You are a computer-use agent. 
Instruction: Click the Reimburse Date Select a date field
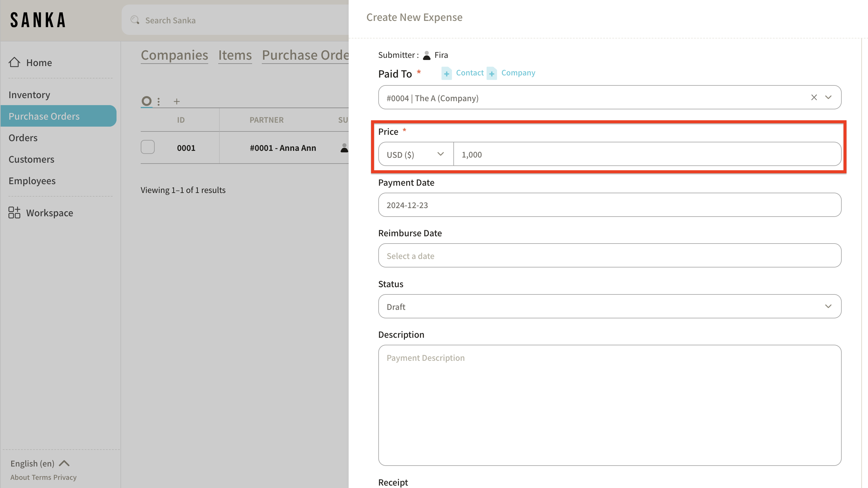point(610,256)
